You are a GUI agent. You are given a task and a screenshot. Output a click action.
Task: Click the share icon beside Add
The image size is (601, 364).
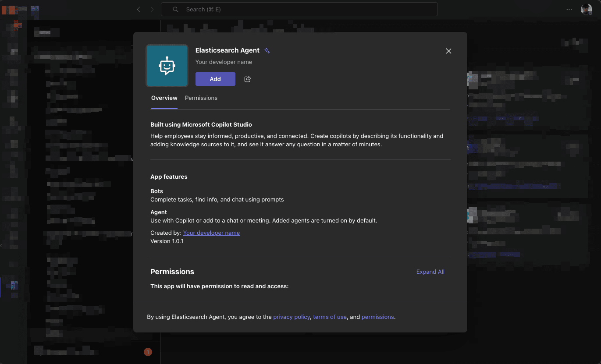[247, 79]
